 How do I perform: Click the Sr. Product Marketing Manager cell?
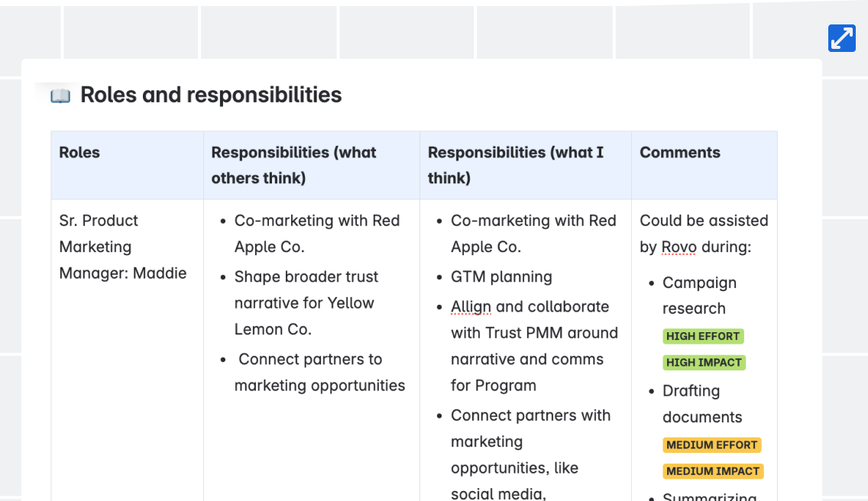point(123,247)
